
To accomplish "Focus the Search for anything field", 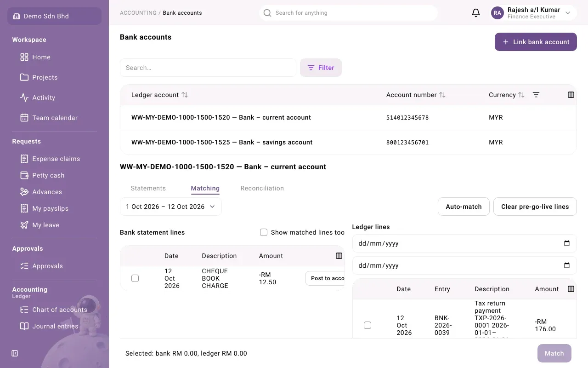I will [x=348, y=13].
